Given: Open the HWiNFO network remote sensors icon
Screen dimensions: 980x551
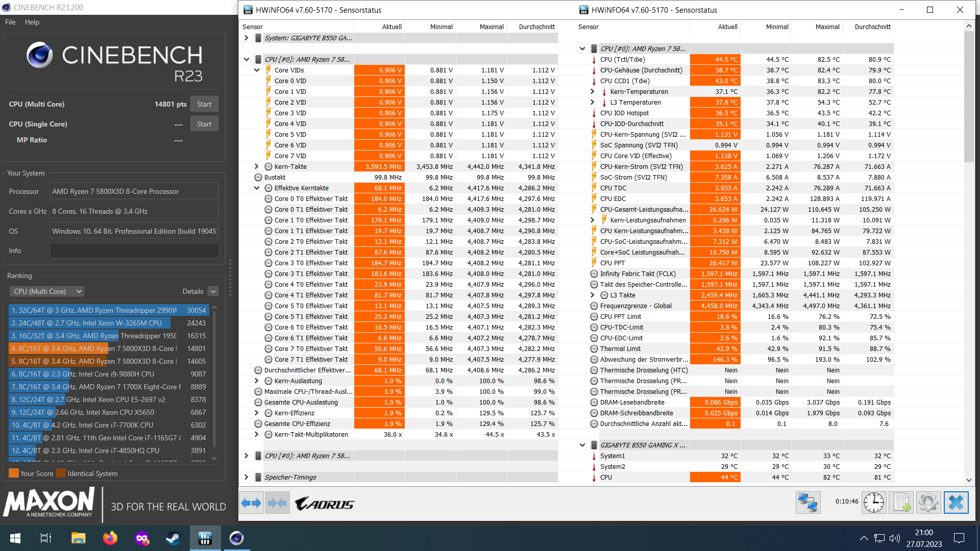Looking at the screenshot, I should [807, 503].
